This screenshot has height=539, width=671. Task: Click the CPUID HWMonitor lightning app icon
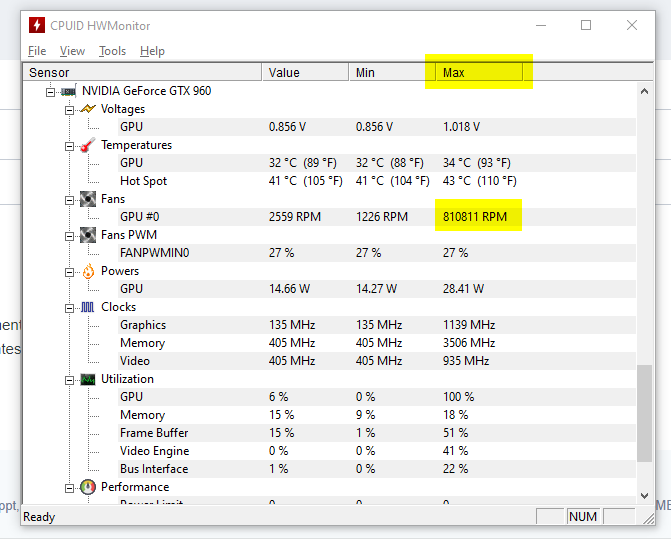tap(37, 25)
